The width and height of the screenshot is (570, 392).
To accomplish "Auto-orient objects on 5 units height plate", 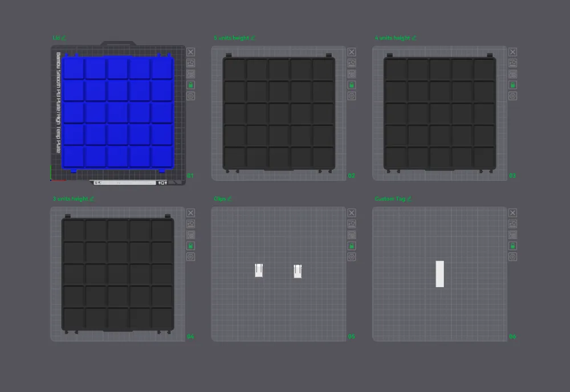I will (x=352, y=63).
